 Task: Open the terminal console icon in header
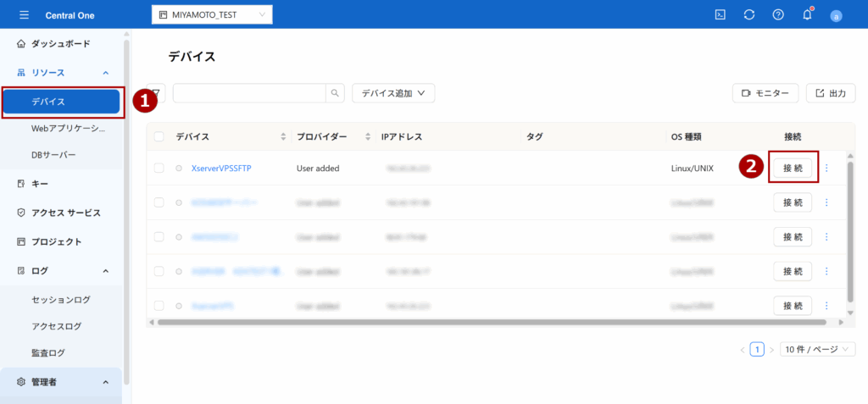click(720, 15)
